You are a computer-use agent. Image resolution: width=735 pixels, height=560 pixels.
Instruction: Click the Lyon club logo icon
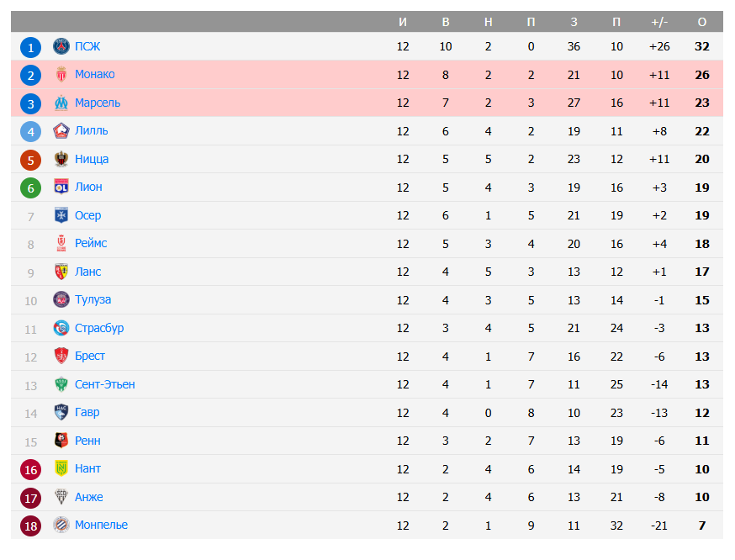[x=61, y=187]
